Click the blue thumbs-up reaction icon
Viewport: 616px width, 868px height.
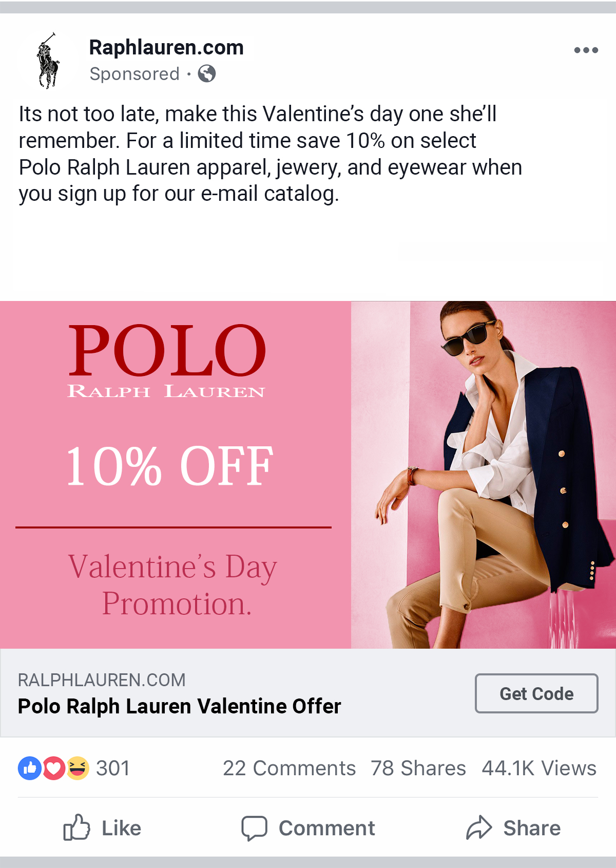[30, 768]
